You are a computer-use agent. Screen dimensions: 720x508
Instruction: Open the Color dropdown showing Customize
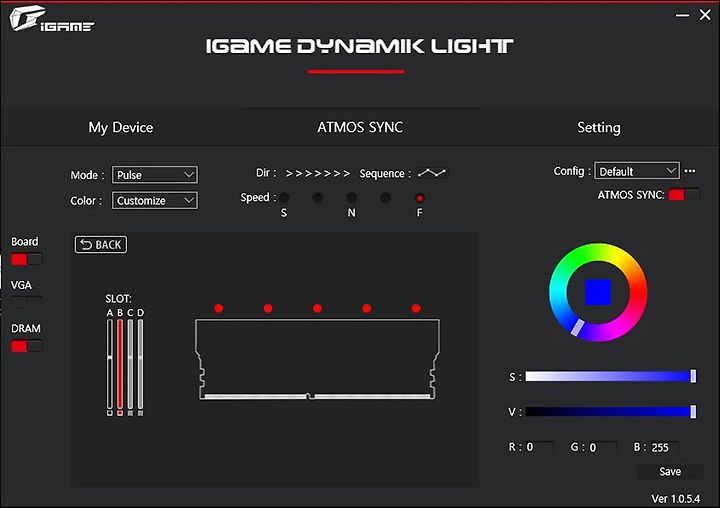[155, 200]
